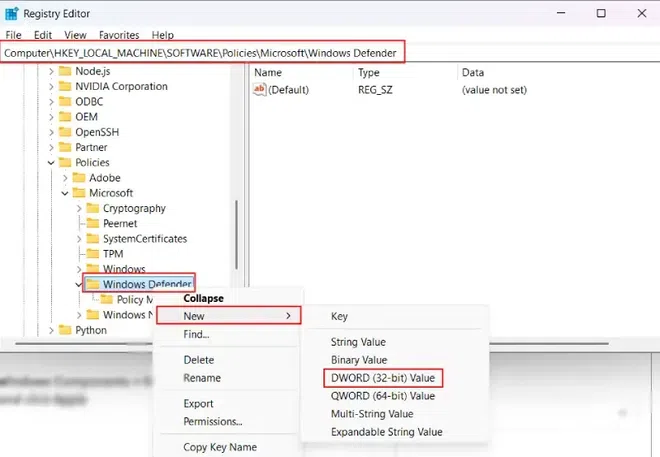
Task: Select the ODBC folder icon
Action: click(x=65, y=101)
